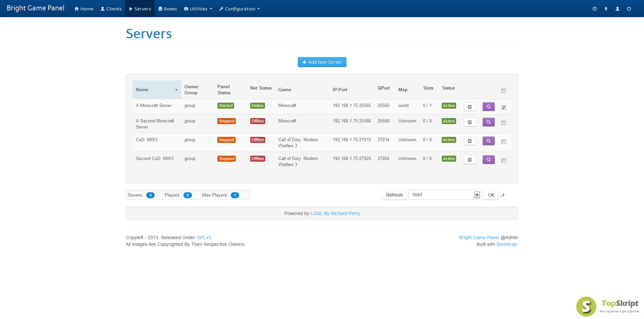Open the Bright Game Panel footer link
The image size is (644, 319).
(479, 237)
